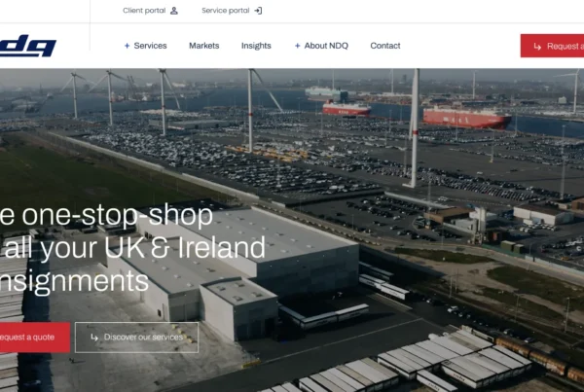This screenshot has width=584, height=392.
Task: Click the arrow icon in Discover our services
Action: [94, 338]
